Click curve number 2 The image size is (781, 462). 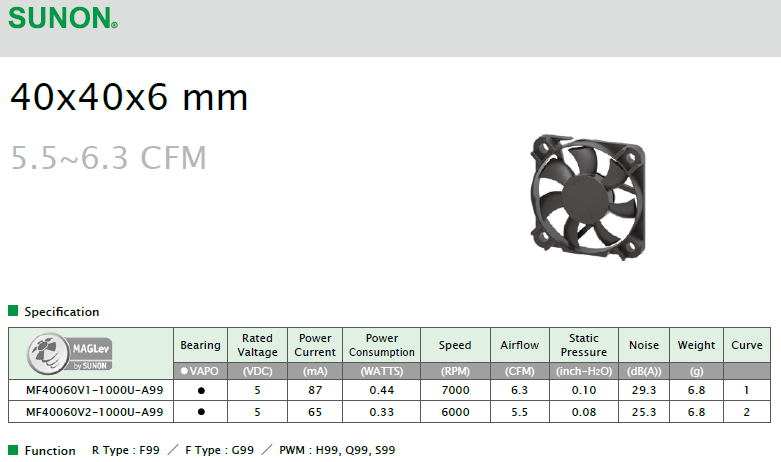point(747,412)
